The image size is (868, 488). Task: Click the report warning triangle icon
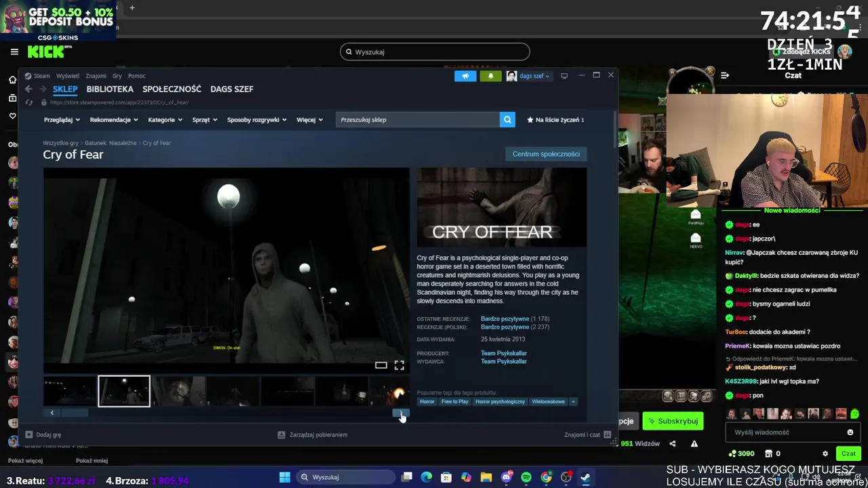pos(694,444)
